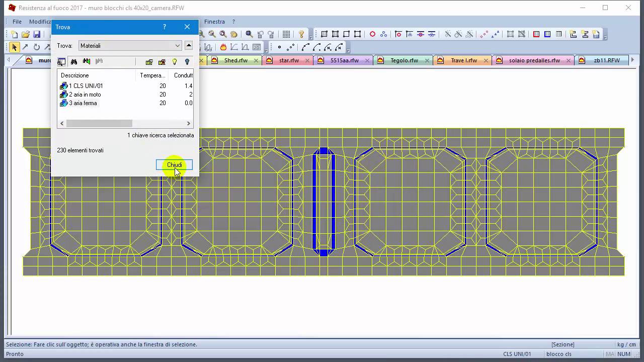Click the Trova list scroll right arrow
644x362 pixels.
(x=189, y=123)
